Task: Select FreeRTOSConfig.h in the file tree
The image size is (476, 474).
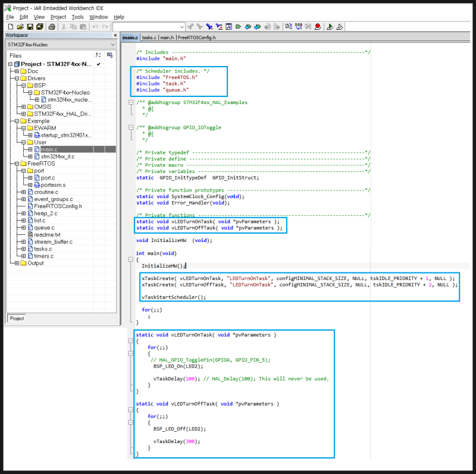Action: (58, 206)
